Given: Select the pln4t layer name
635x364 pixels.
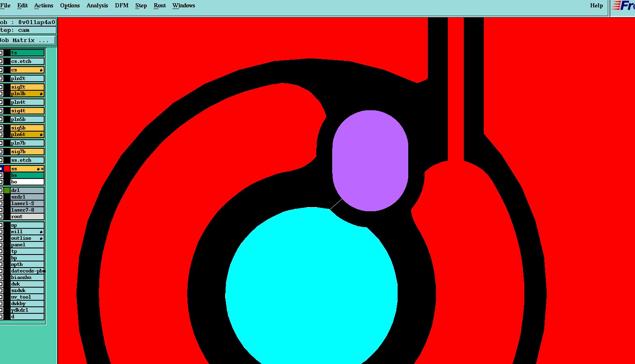Looking at the screenshot, I should pyautogui.click(x=27, y=102).
